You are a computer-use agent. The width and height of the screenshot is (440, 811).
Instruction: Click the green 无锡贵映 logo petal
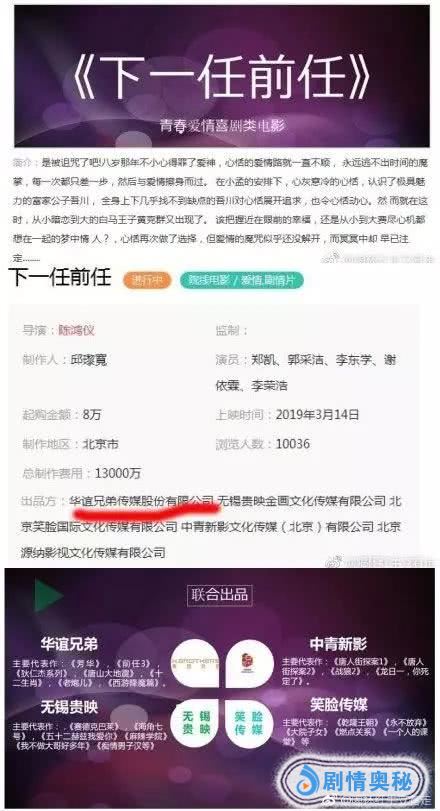(195, 723)
